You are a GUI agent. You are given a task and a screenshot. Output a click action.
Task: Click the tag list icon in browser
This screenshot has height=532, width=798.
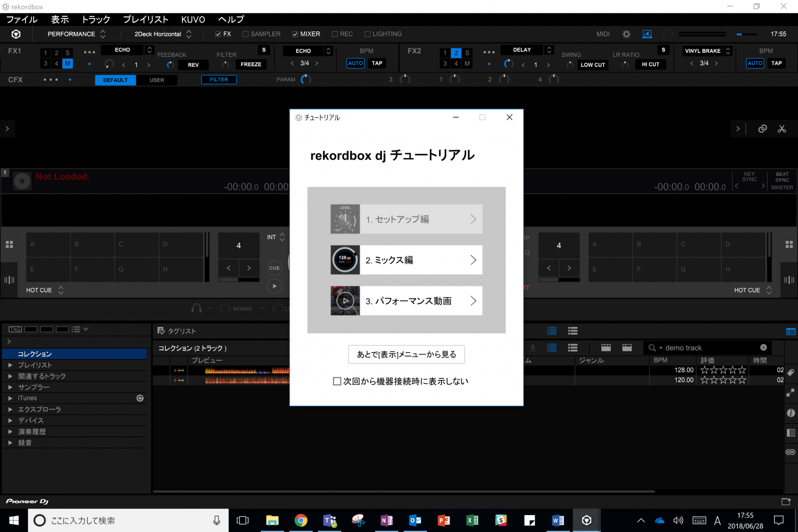click(x=161, y=331)
